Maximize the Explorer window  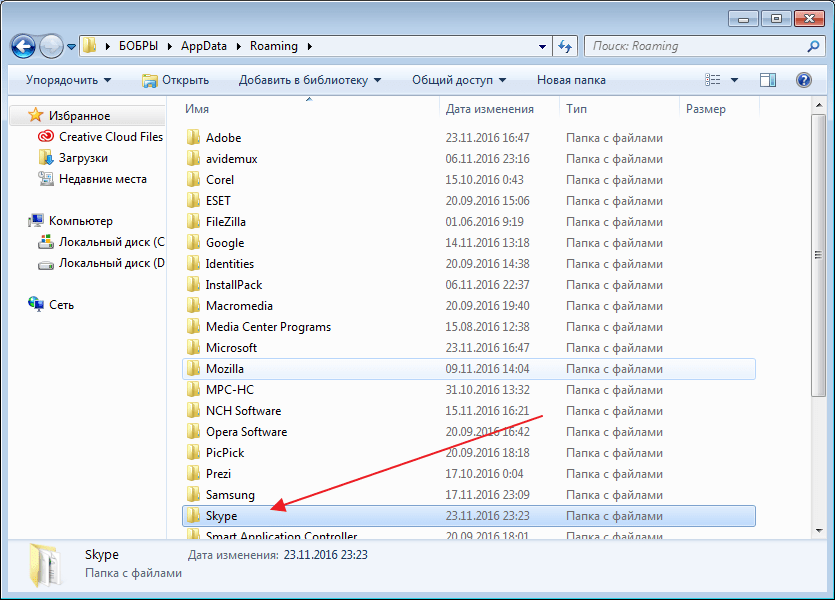pyautogui.click(x=776, y=19)
